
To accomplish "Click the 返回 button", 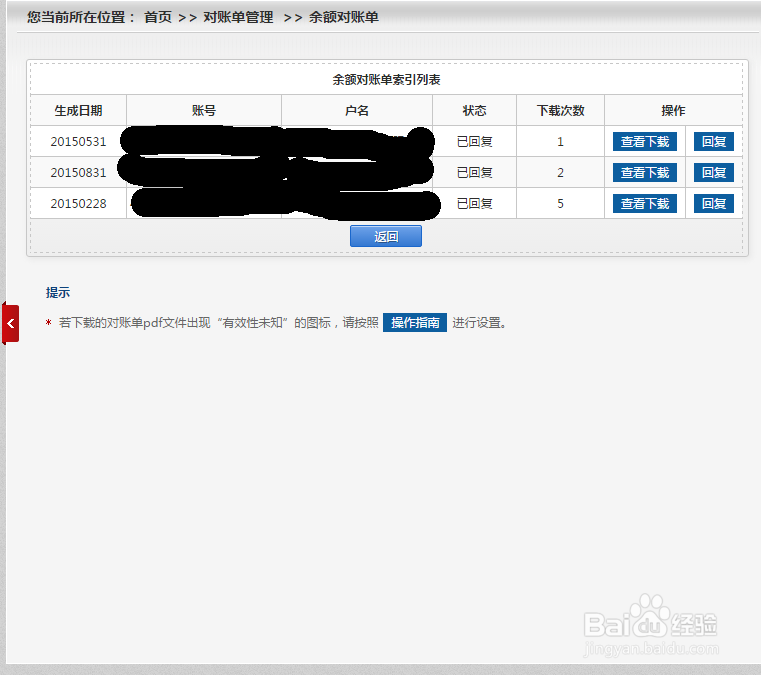I will point(386,236).
